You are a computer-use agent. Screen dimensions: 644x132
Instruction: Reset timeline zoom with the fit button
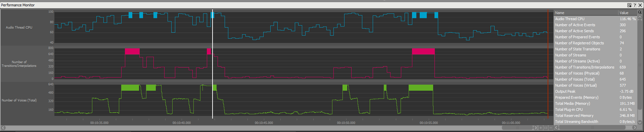coord(546,128)
